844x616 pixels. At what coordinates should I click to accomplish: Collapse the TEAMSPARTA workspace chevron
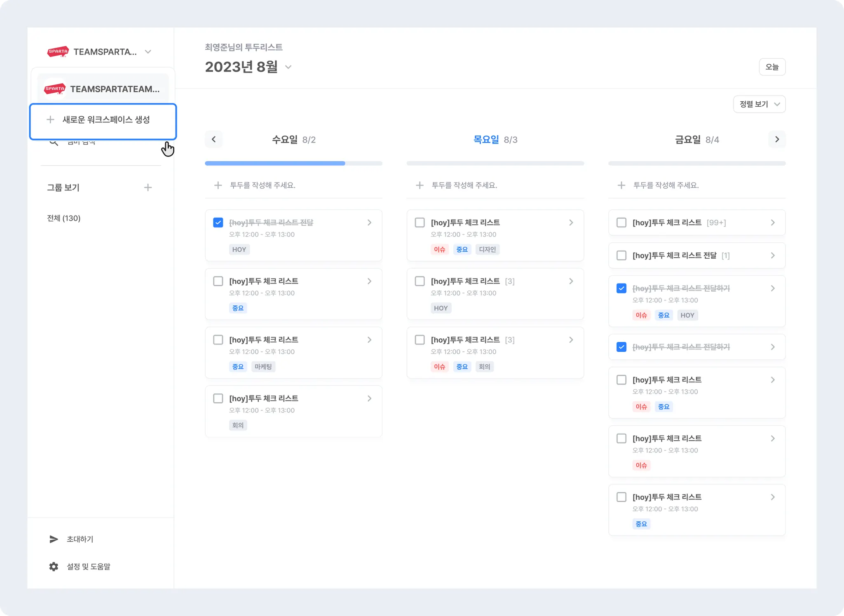click(148, 52)
